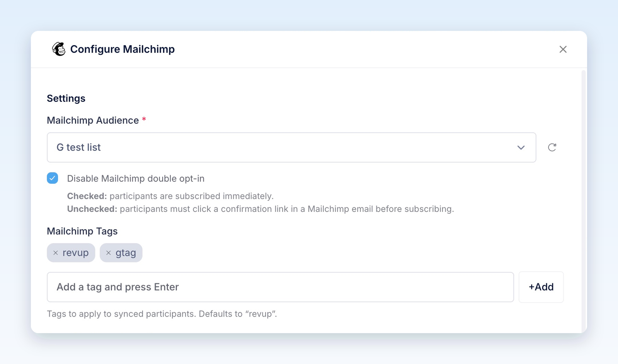
Task: Close the Configure Mailchimp dialog
Action: tap(563, 49)
